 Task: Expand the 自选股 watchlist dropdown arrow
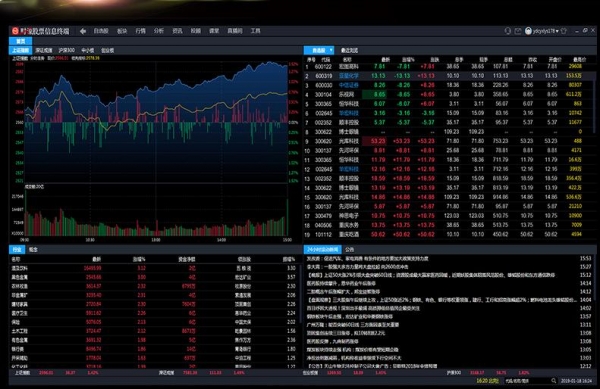click(x=331, y=50)
